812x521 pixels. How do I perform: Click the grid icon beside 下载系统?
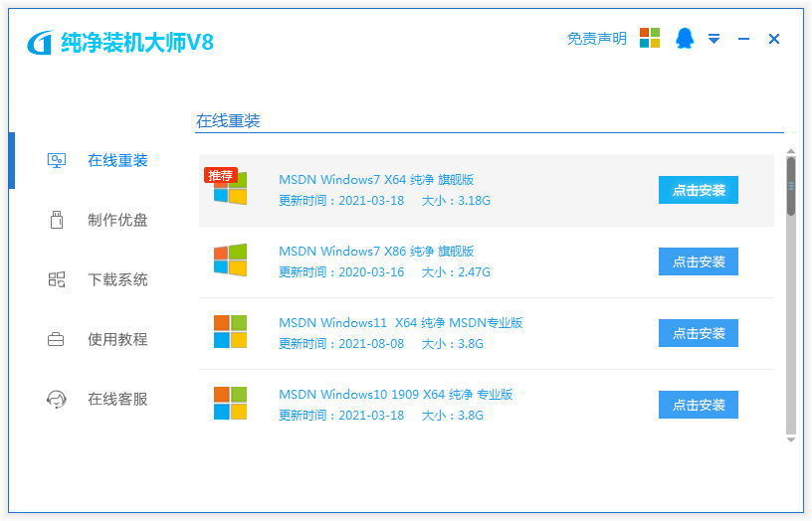click(57, 280)
